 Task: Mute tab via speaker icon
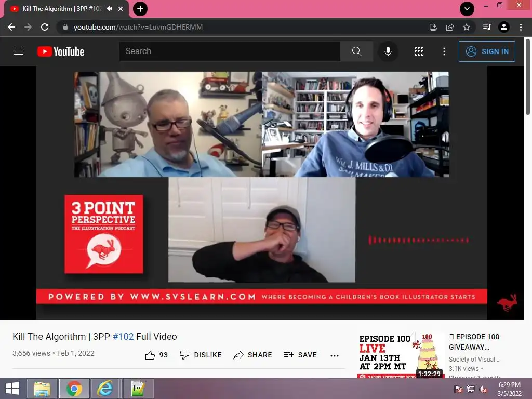click(x=109, y=9)
